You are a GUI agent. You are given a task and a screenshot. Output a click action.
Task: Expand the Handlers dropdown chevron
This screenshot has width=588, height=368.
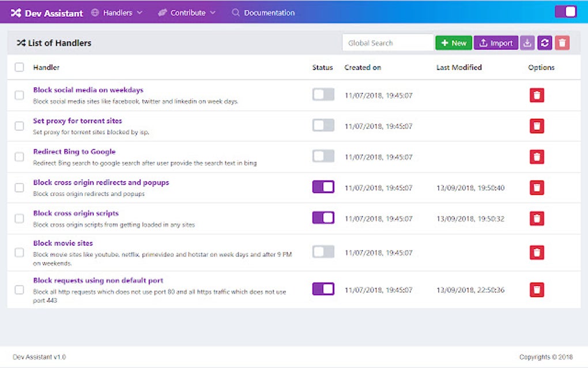[x=140, y=13]
